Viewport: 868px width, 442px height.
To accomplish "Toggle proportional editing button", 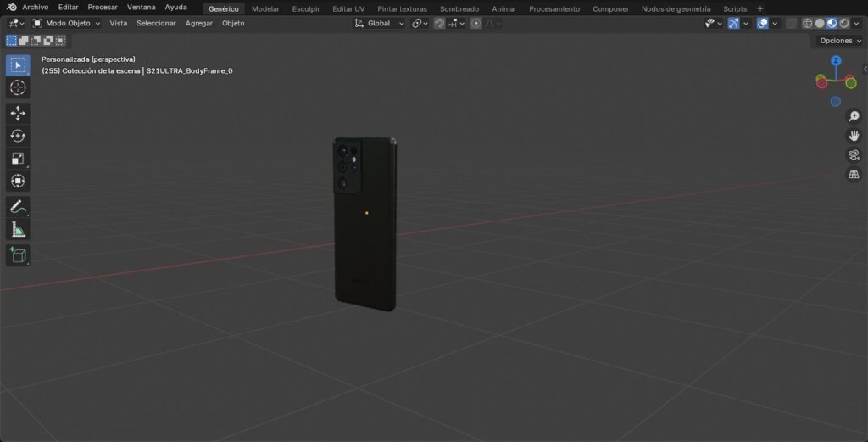I will (x=476, y=23).
